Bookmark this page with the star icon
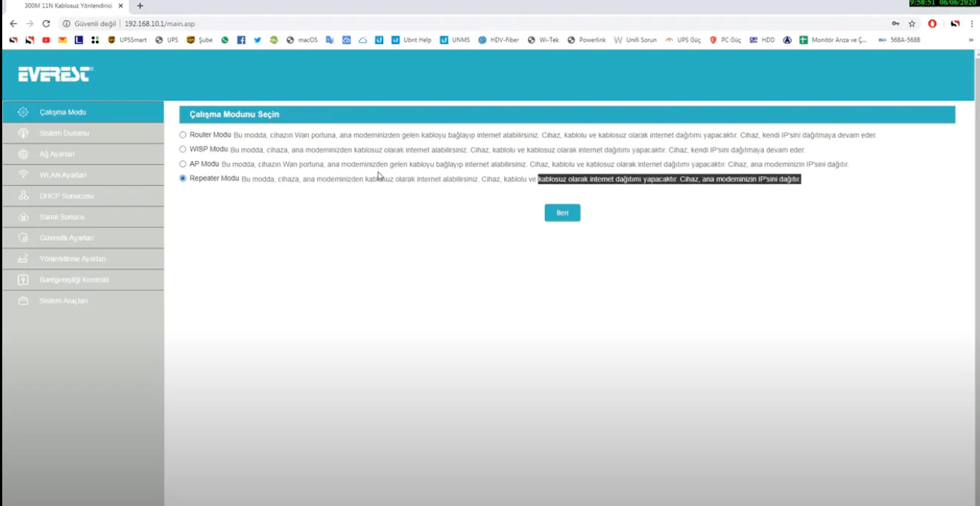 [x=912, y=24]
